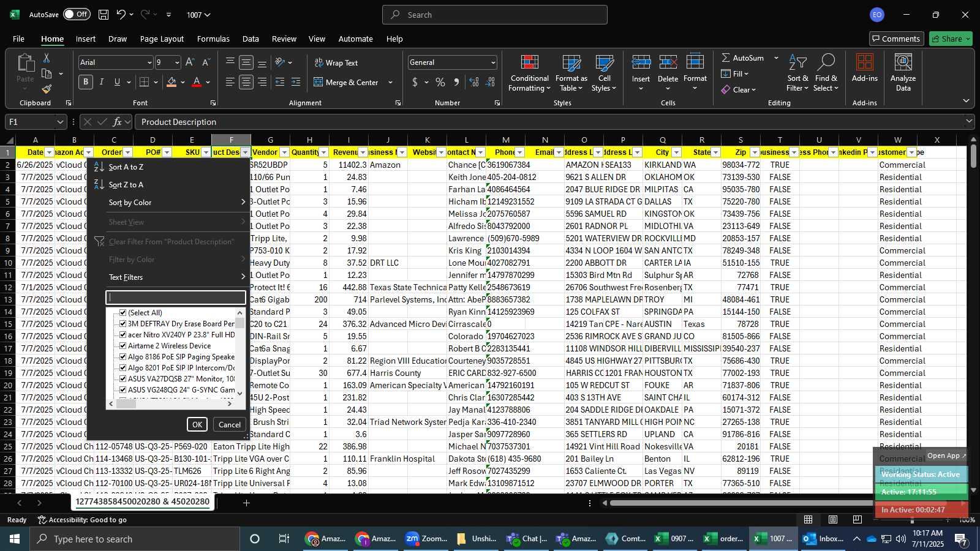Open filter dropdown for Quantity column

tap(323, 152)
